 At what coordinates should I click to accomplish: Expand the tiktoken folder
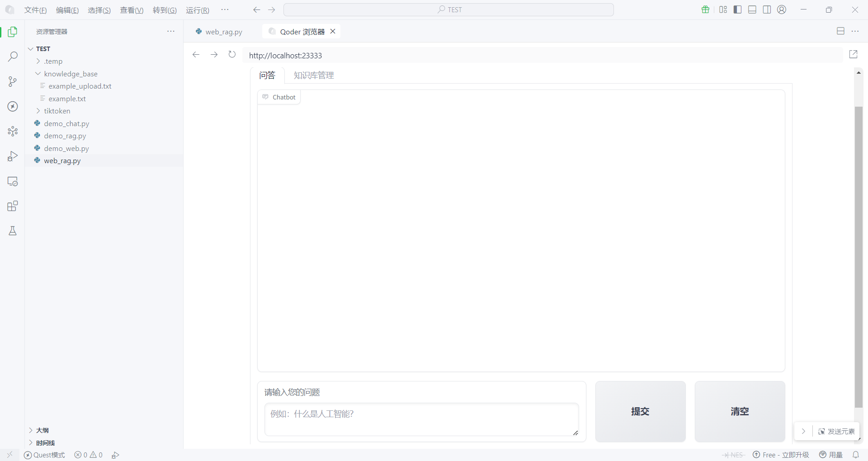point(38,111)
